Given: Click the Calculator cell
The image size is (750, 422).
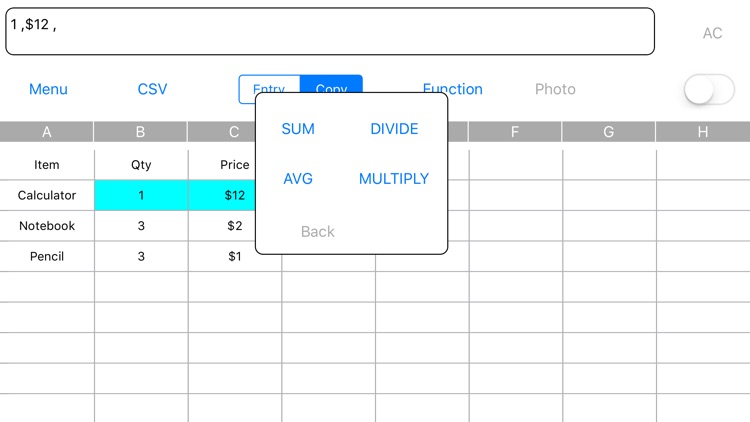Looking at the screenshot, I should coord(47,196).
